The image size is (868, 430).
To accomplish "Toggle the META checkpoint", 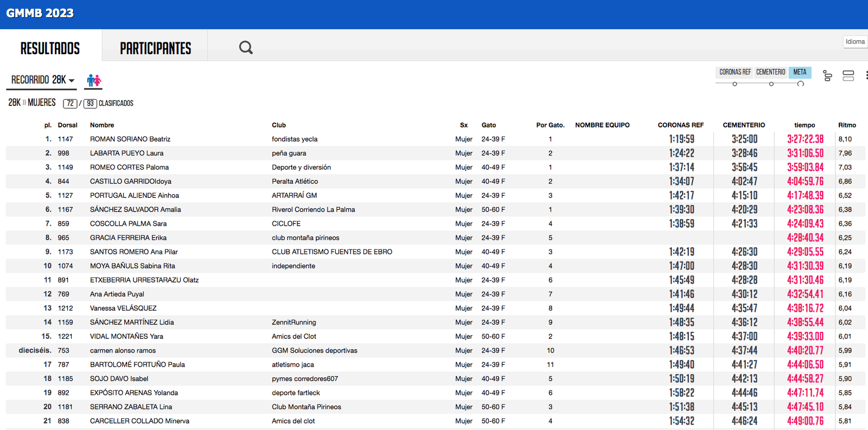I will [x=800, y=72].
